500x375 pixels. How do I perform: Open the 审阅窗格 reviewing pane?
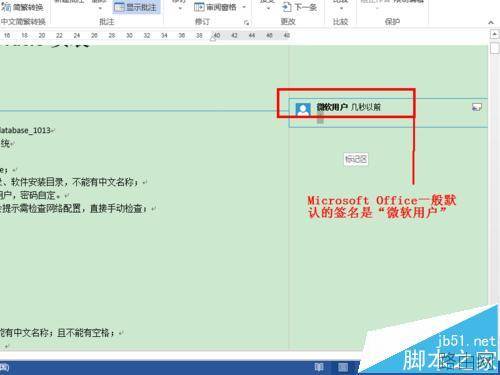click(x=216, y=7)
